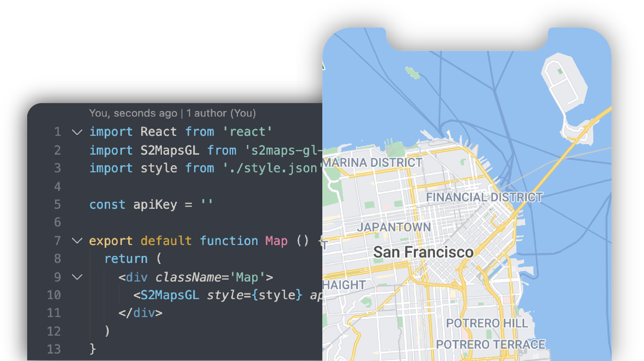Click the San Francisco city label
This screenshot has width=644, height=361.
click(424, 252)
